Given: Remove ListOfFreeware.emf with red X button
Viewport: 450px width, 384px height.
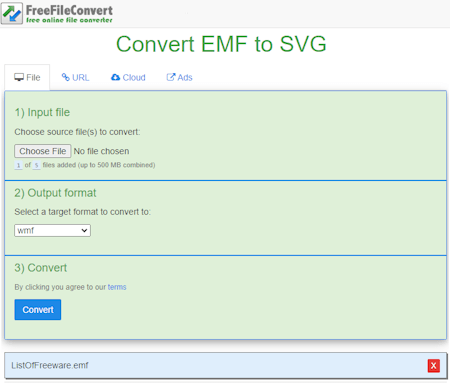Looking at the screenshot, I should coord(434,366).
